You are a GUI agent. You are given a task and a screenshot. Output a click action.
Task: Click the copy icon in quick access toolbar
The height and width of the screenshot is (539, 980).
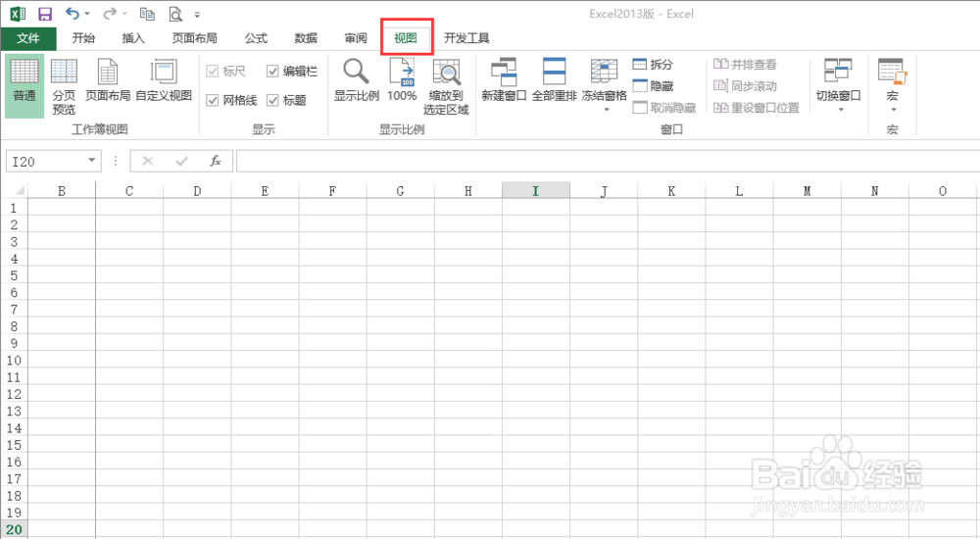[x=147, y=14]
